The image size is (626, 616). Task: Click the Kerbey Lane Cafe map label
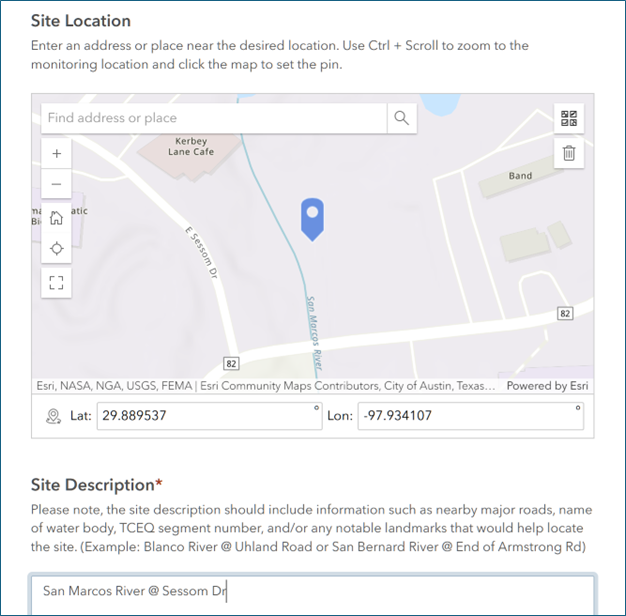coord(191,147)
